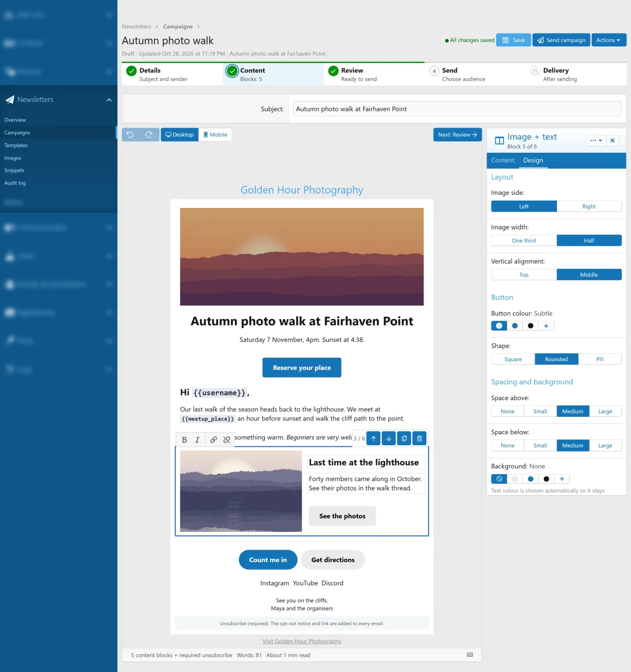Set space below to Small
Screen dimensions: 631x672
tap(540, 445)
